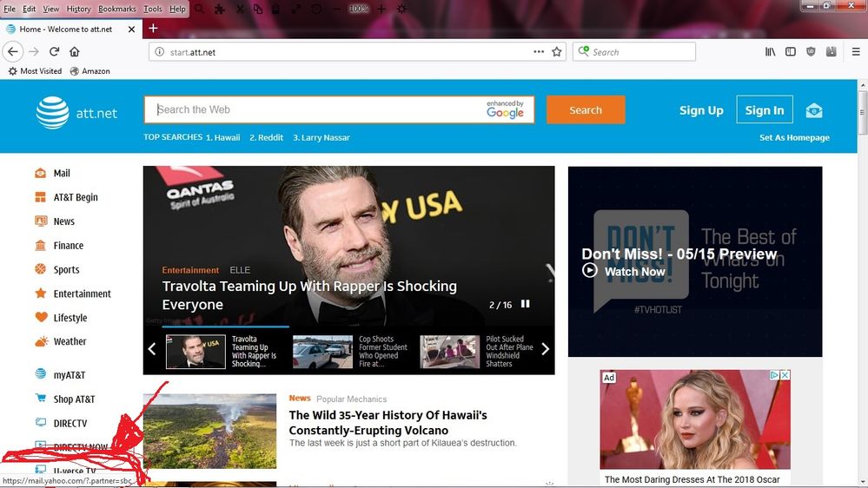Pause the headline slideshow
The width and height of the screenshot is (868, 488).
click(x=526, y=304)
